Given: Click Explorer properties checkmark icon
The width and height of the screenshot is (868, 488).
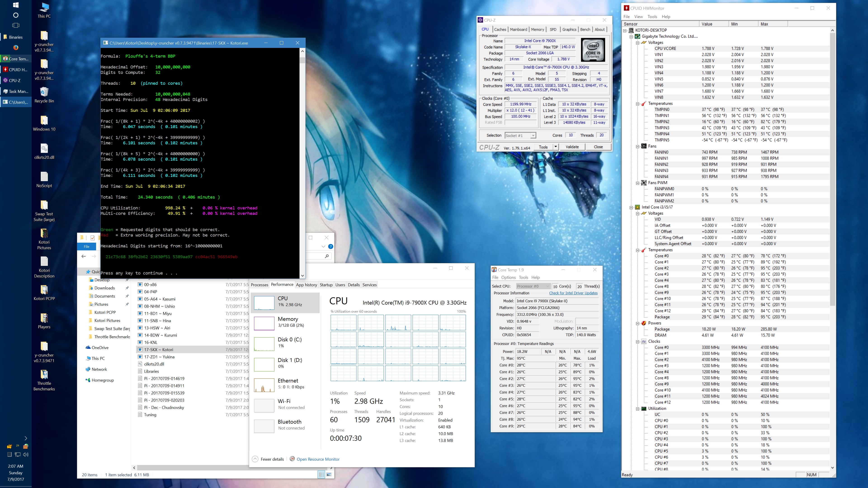Looking at the screenshot, I should (92, 237).
